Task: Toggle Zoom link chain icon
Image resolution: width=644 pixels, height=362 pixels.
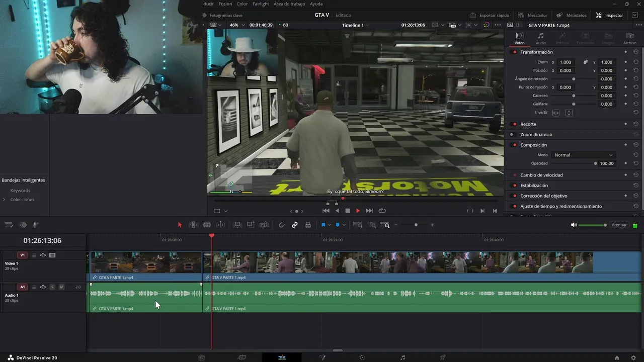Action: pos(586,62)
